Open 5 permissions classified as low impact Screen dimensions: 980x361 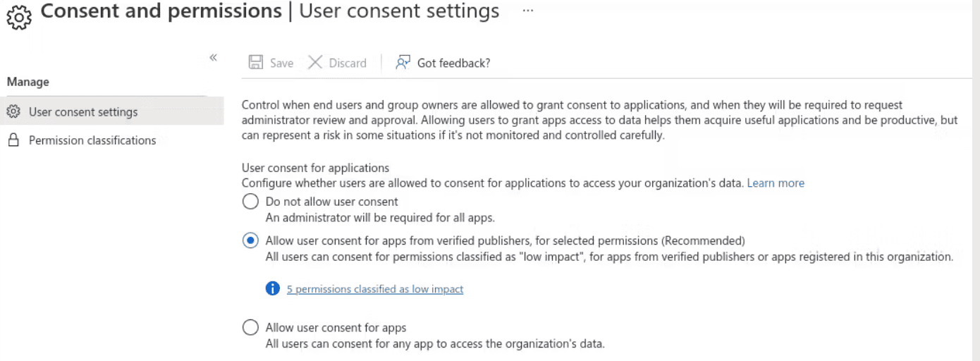375,289
